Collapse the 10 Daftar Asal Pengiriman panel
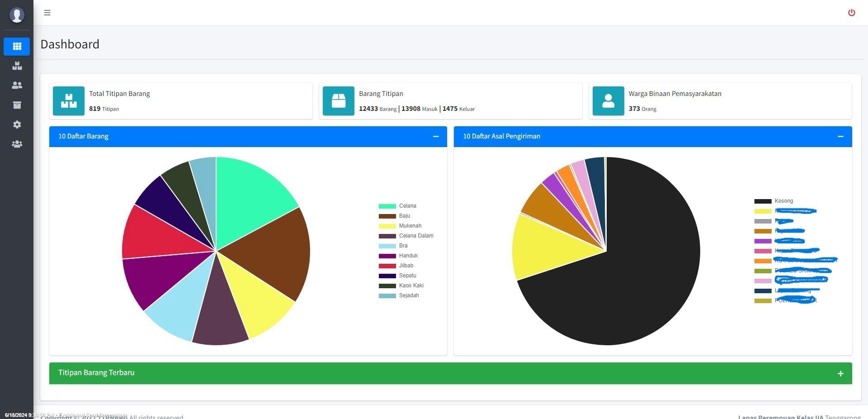 (x=840, y=136)
